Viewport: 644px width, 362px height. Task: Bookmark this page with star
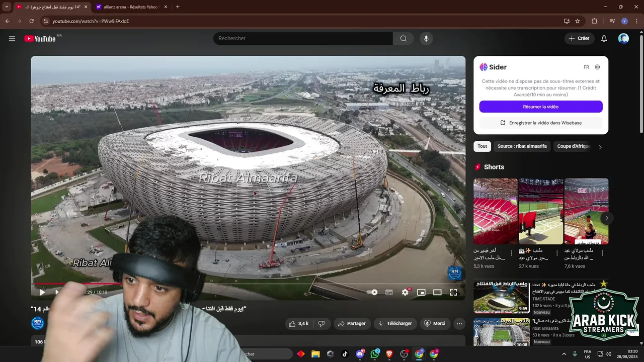(x=578, y=21)
